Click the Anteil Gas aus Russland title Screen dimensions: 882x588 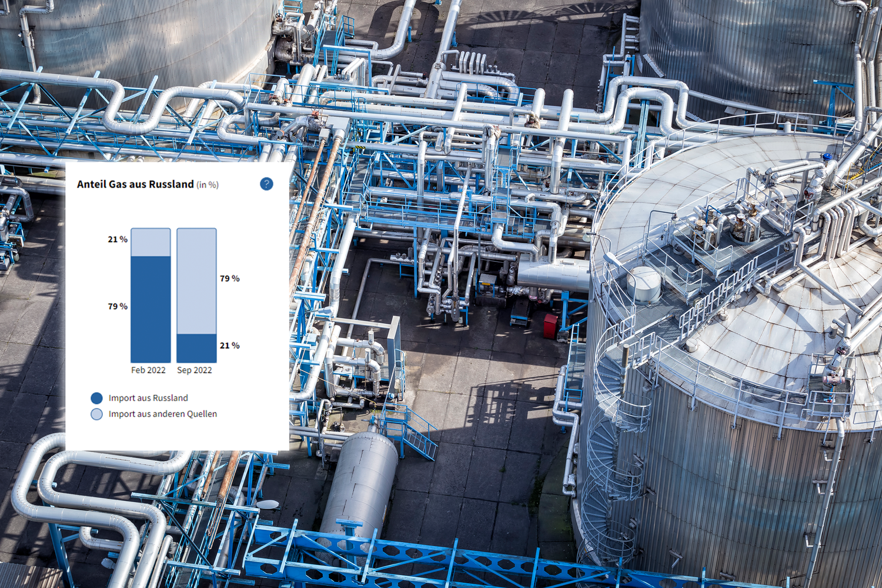135,184
